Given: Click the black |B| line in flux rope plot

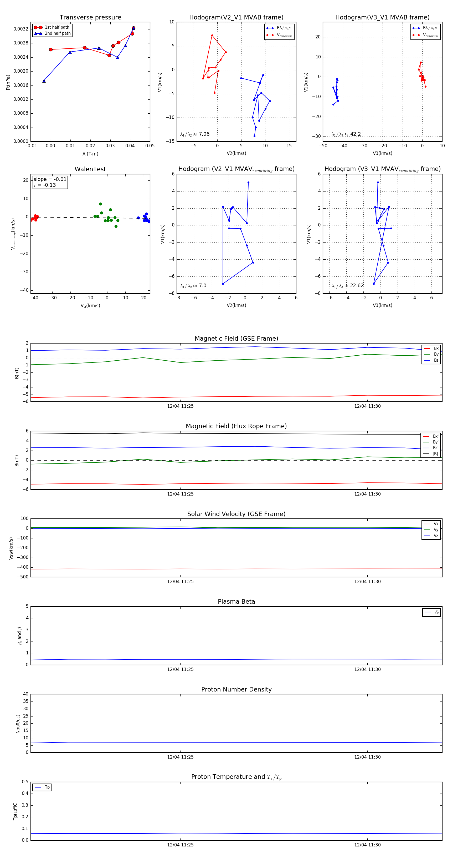Looking at the screenshot, I should click(x=236, y=433).
